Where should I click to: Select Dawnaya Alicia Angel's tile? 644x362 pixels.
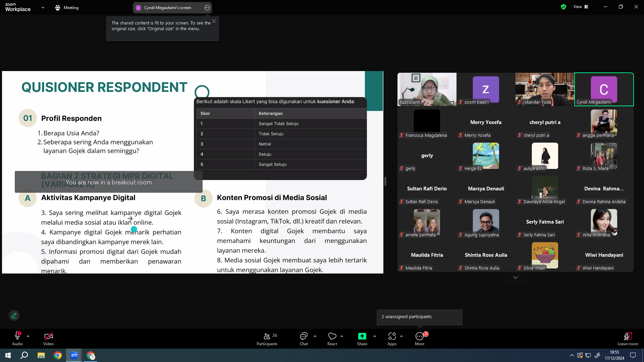pos(545,189)
